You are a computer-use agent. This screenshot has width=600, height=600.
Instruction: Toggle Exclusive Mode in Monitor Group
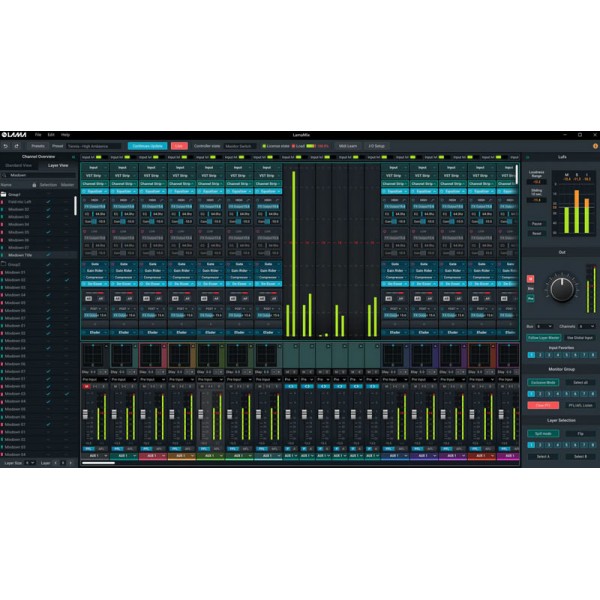coord(543,382)
